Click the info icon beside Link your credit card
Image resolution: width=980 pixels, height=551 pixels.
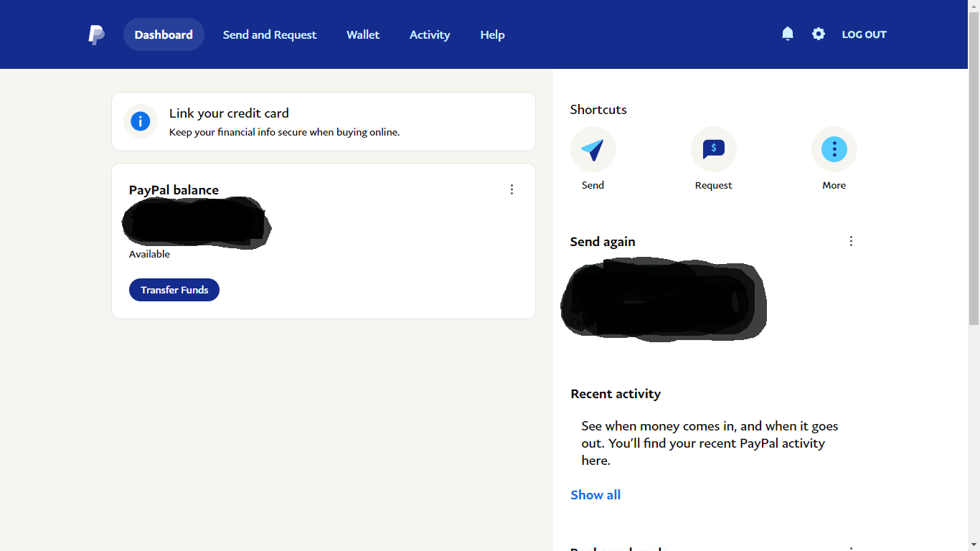[x=141, y=121]
